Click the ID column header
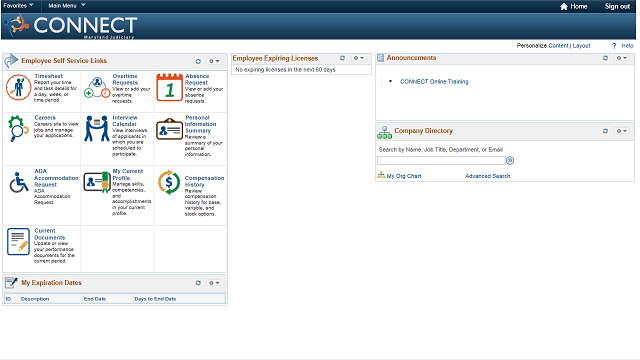Screen dimensions: 640x360 (8, 299)
